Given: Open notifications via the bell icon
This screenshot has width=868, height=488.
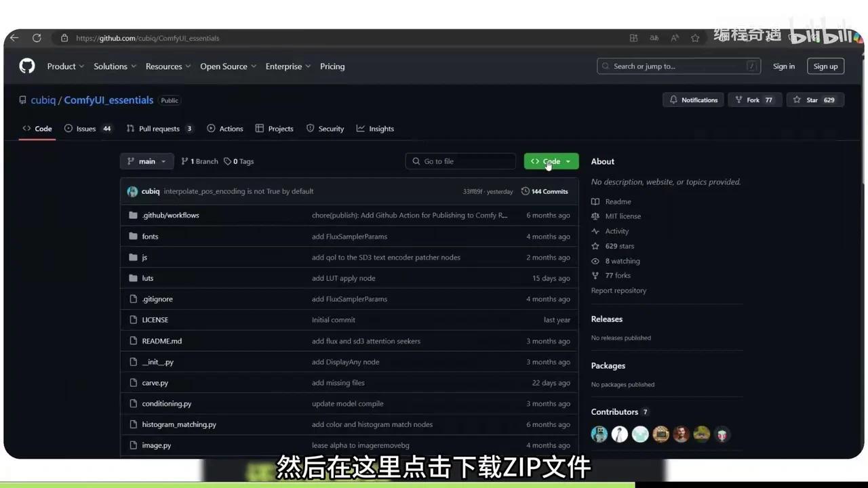Looking at the screenshot, I should click(x=674, y=100).
